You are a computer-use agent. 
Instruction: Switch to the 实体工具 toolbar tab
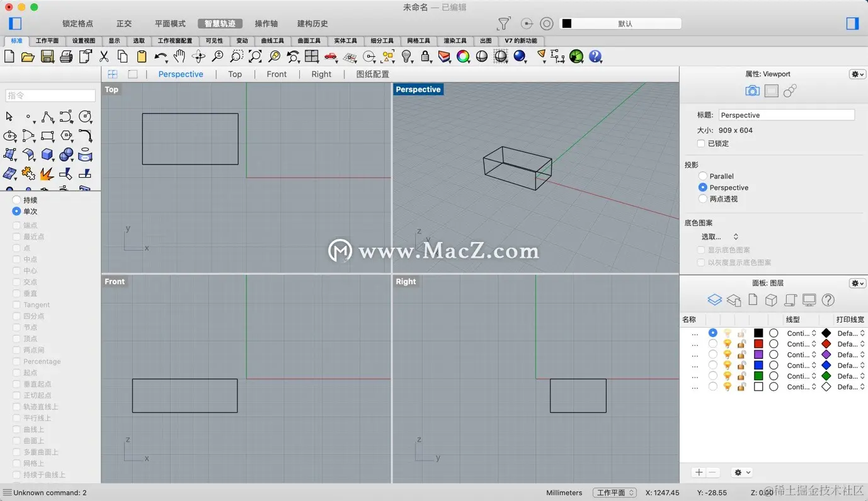click(x=345, y=41)
